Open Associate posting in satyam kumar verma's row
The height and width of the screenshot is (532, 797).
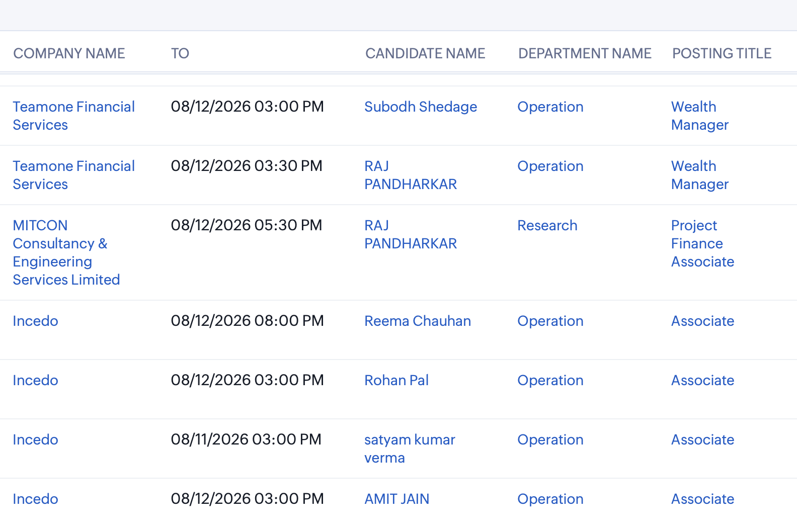[x=703, y=439]
